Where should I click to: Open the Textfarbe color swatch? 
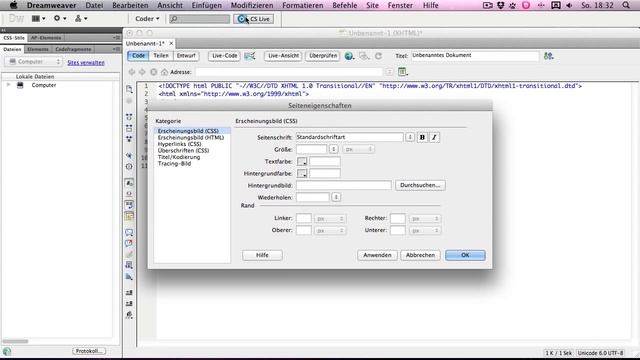point(302,162)
